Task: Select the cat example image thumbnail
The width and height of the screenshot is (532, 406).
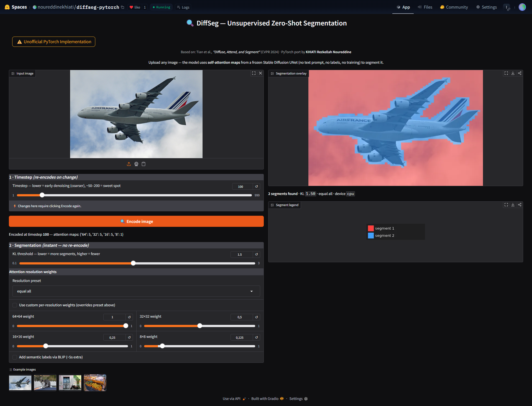Action: pos(45,382)
